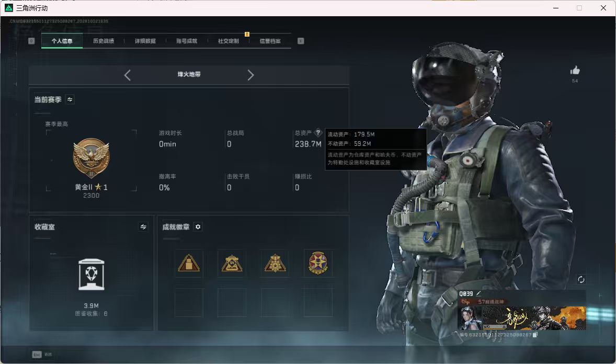The width and height of the screenshot is (616, 364).
Task: Click the 烽火地带 mode selector label
Action: pos(189,74)
